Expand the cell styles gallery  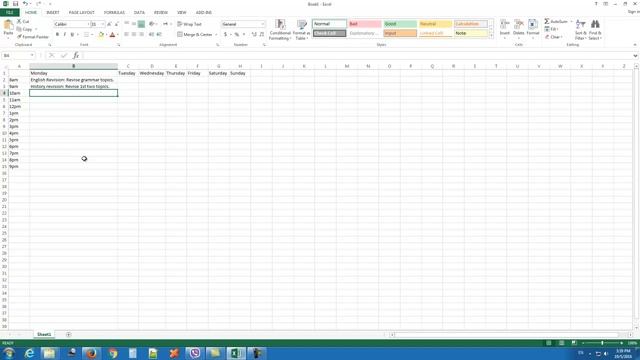point(491,36)
